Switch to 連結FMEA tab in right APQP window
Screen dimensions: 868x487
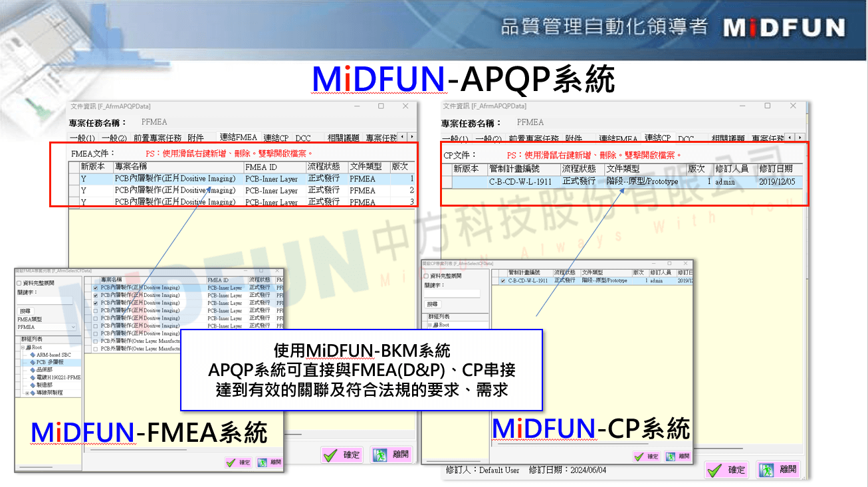tap(617, 139)
